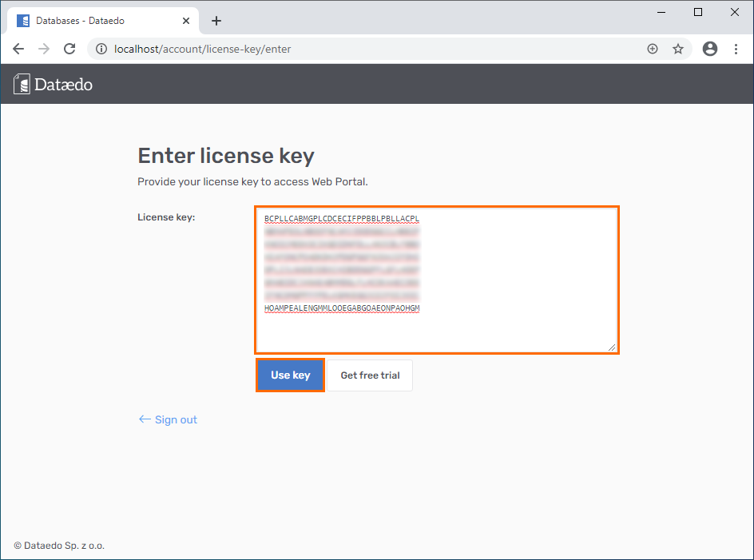Go back to the previous page

click(18, 49)
